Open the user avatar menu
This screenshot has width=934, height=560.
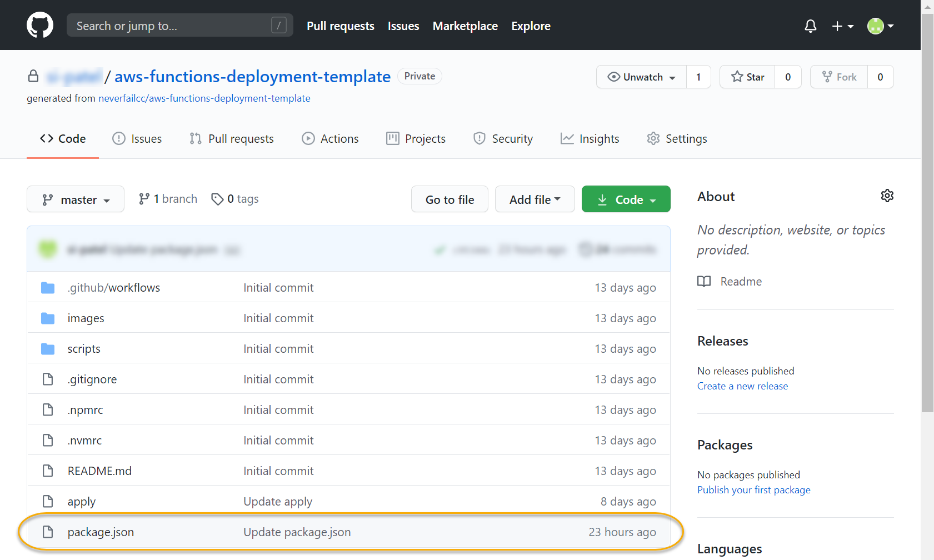tap(880, 26)
